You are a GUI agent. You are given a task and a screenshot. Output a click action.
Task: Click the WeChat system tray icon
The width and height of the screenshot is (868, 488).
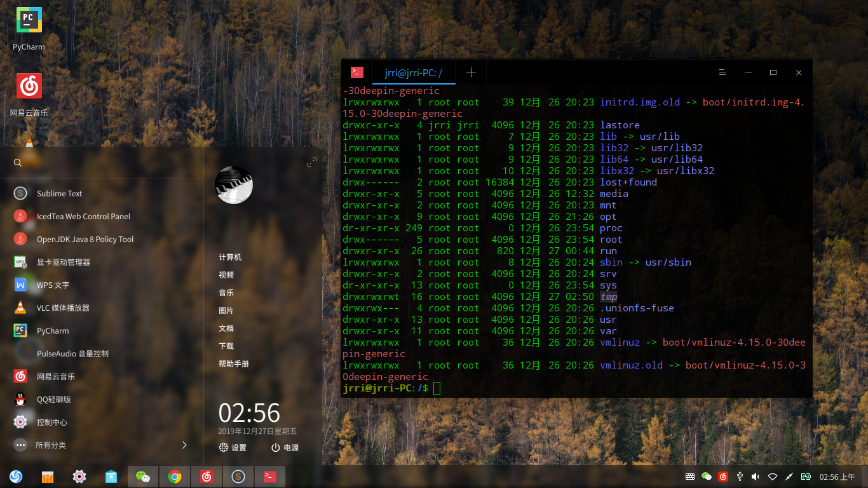click(707, 477)
